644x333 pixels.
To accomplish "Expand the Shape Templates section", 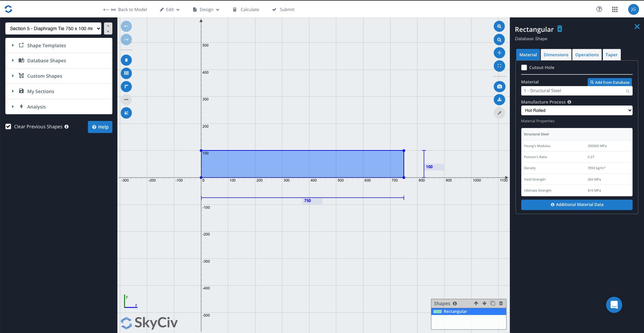I will click(x=47, y=46).
